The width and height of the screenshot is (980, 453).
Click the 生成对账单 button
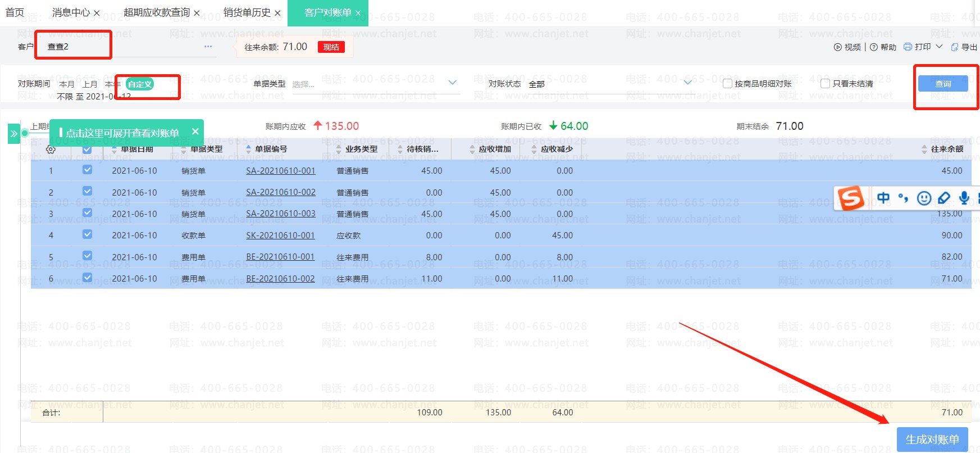click(x=932, y=440)
